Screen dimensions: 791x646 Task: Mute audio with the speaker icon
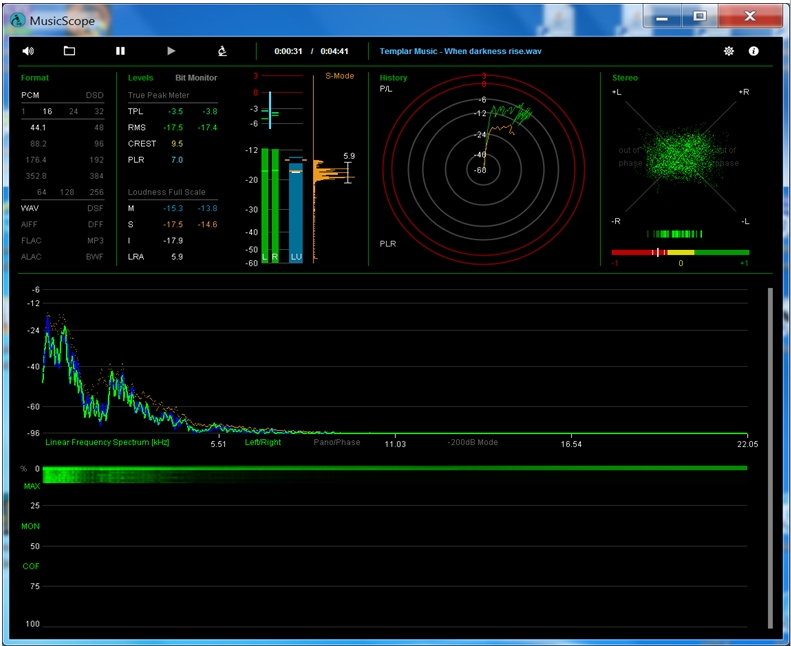pos(28,51)
